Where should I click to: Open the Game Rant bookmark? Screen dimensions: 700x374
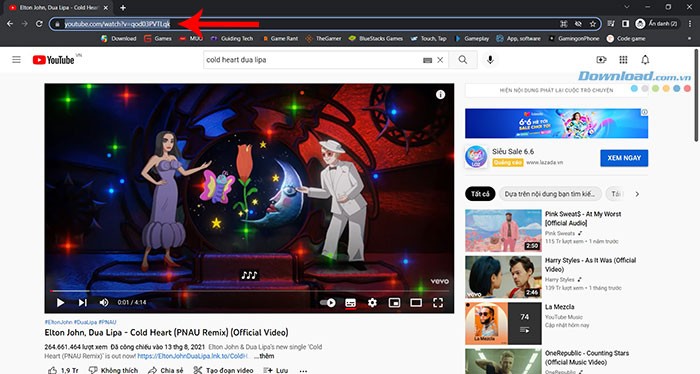coord(280,39)
